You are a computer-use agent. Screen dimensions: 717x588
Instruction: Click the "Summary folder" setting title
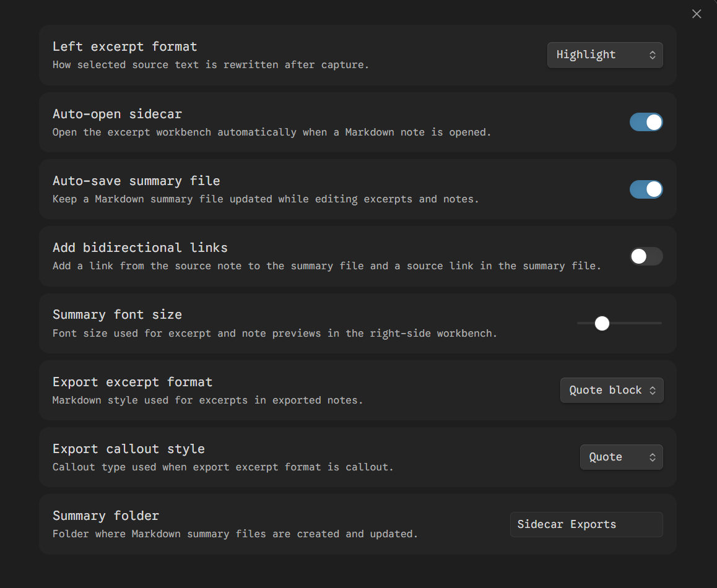[106, 516]
